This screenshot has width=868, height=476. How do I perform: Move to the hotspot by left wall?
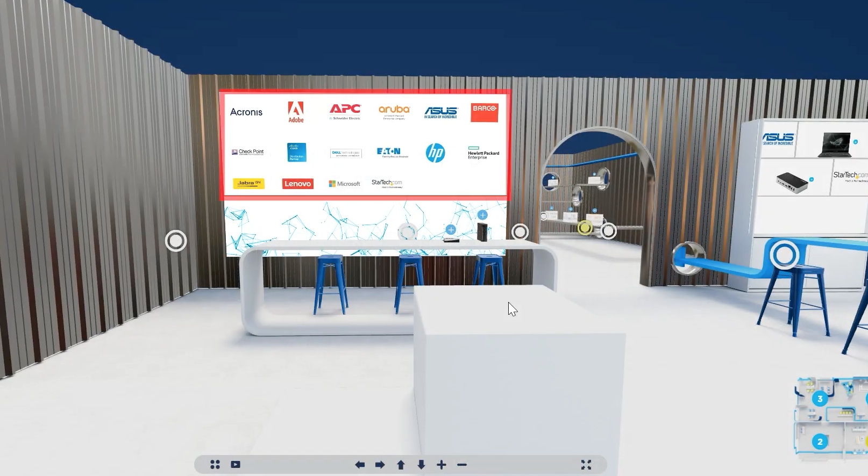(x=176, y=241)
